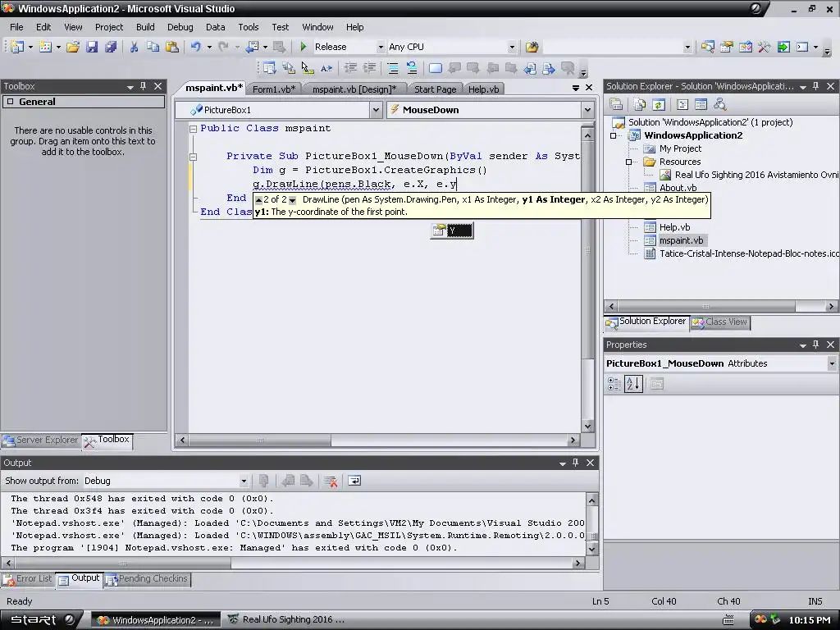Screen dimensions: 840x630
Task: Click the Toggle Bookmark icon
Action: coord(436,68)
